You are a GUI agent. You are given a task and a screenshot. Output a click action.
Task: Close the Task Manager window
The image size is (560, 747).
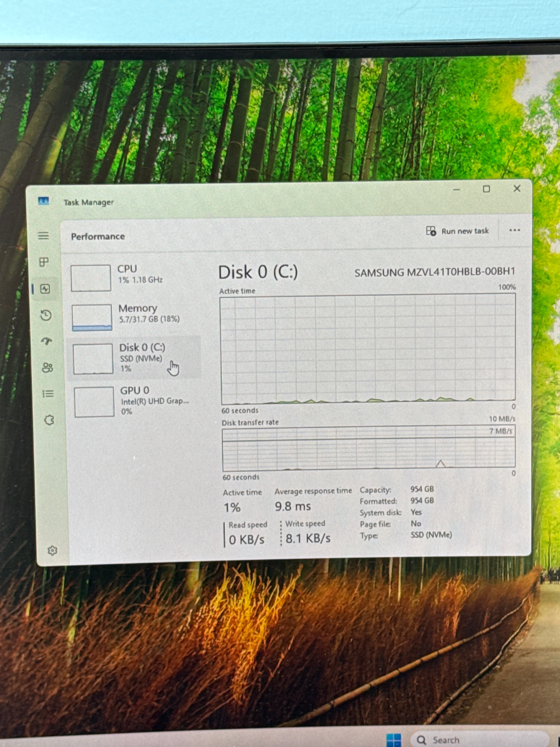(517, 188)
